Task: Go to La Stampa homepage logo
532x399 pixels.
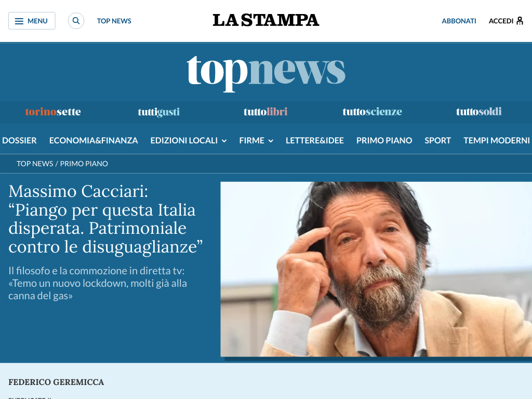Action: point(265,20)
